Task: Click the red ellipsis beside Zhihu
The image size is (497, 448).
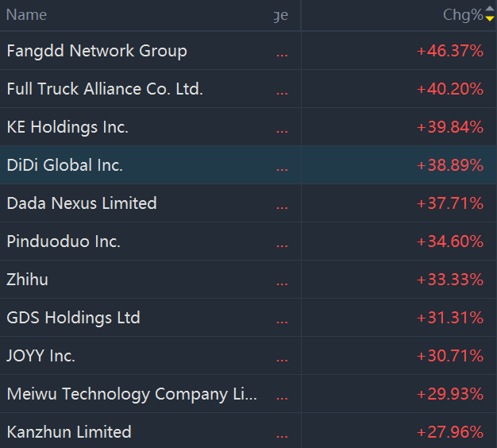Action: (282, 282)
